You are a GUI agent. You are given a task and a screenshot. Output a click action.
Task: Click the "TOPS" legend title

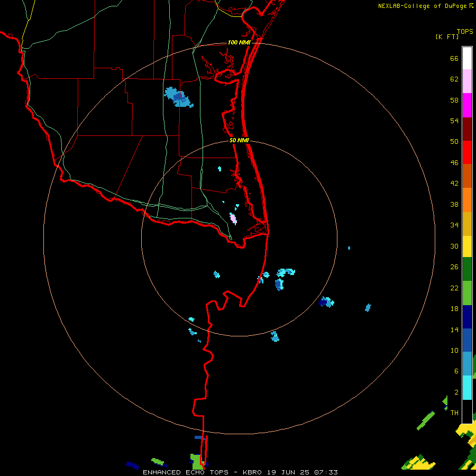pos(465,31)
